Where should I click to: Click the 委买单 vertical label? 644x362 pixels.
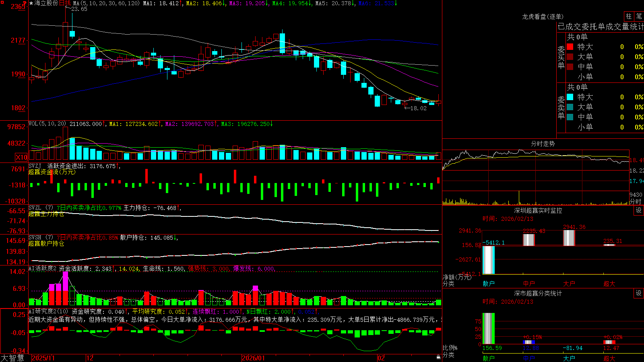coord(561,57)
